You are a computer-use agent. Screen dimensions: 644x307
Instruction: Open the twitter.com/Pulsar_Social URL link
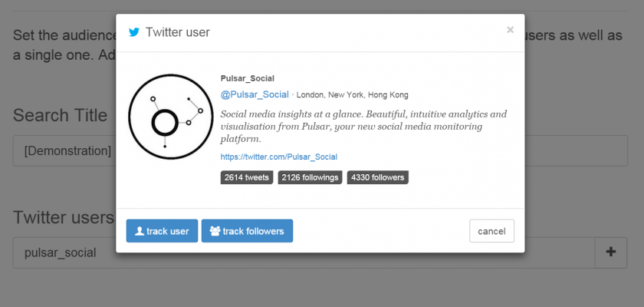278,157
